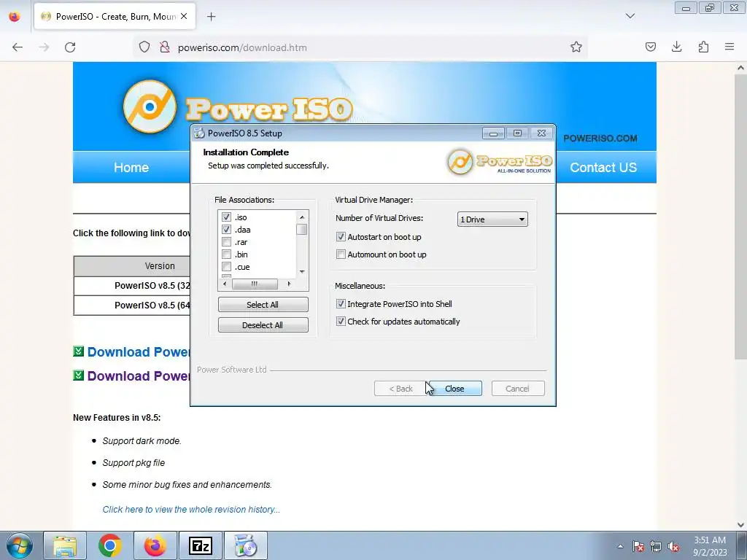Click the file list horizontal scroll right arrow
This screenshot has height=560, width=747.
click(x=289, y=284)
